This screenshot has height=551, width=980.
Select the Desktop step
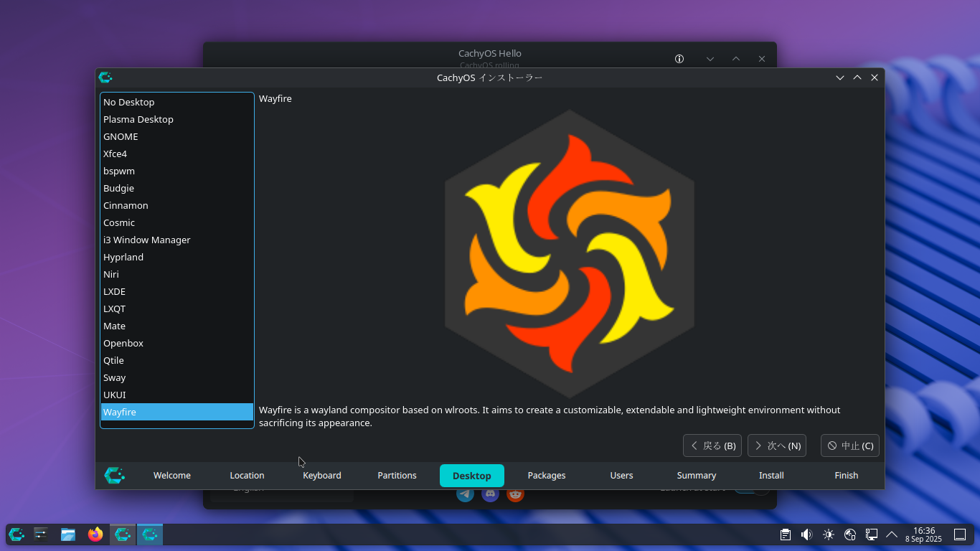pos(472,476)
